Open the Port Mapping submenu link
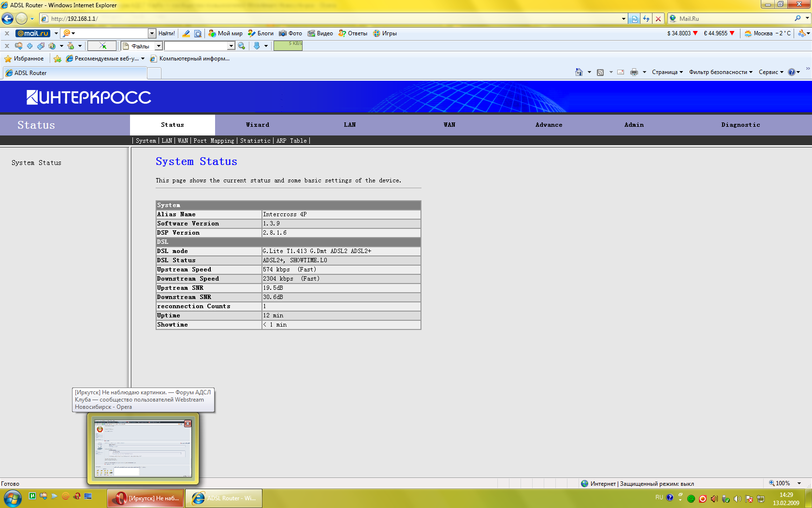 (214, 141)
